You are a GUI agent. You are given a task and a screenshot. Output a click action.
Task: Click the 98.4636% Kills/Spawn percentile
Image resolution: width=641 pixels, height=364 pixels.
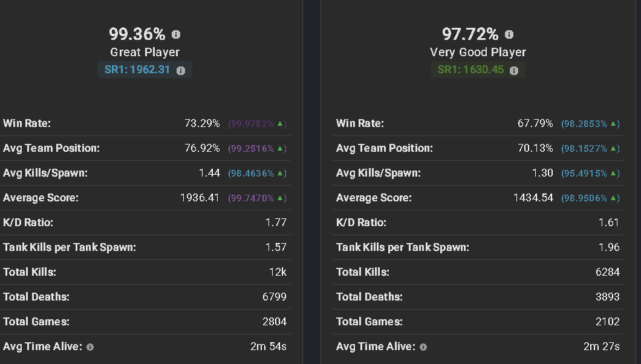(250, 174)
